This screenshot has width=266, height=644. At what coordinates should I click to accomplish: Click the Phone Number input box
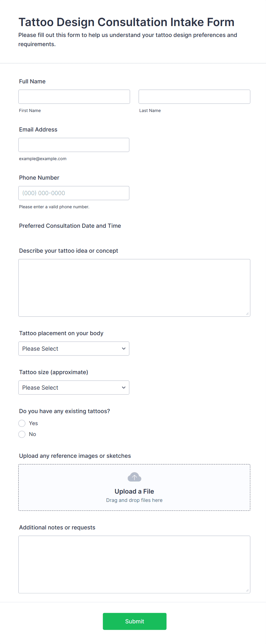pos(74,193)
